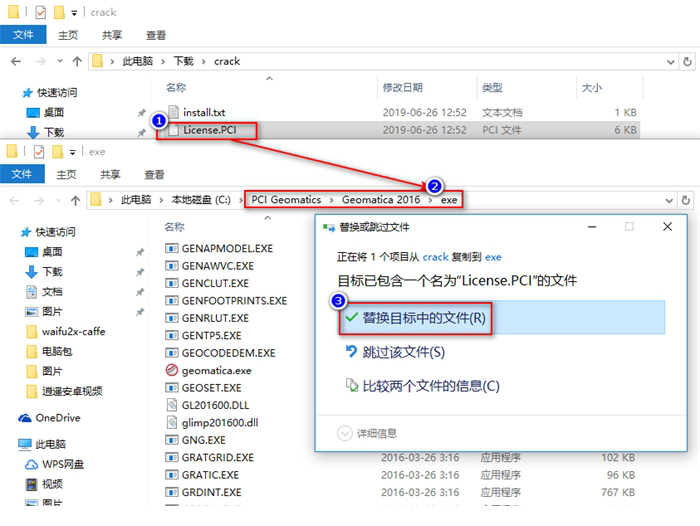Sort by 修改日期 column header
This screenshot has width=700, height=526.
(x=402, y=88)
